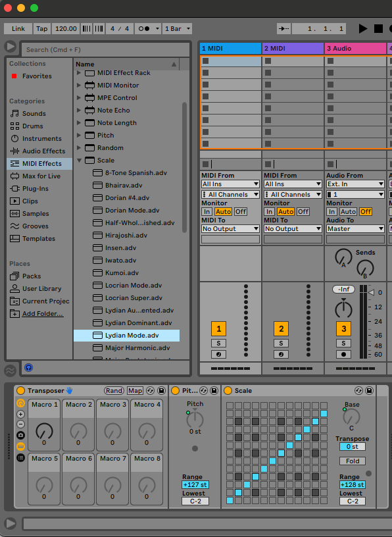Screen dimensions: 392x537
Task: Expand the Pitch folder in browser
Action: [79, 136]
